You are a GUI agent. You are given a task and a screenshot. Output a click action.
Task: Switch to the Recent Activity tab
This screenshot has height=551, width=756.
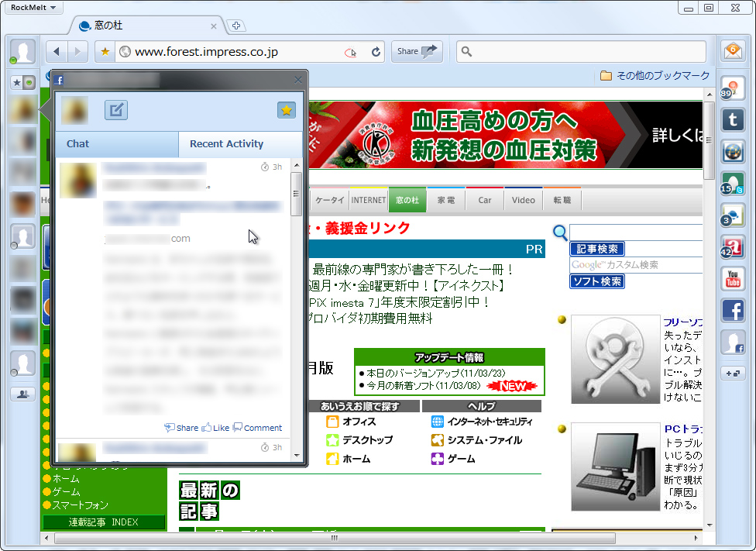[x=225, y=144]
